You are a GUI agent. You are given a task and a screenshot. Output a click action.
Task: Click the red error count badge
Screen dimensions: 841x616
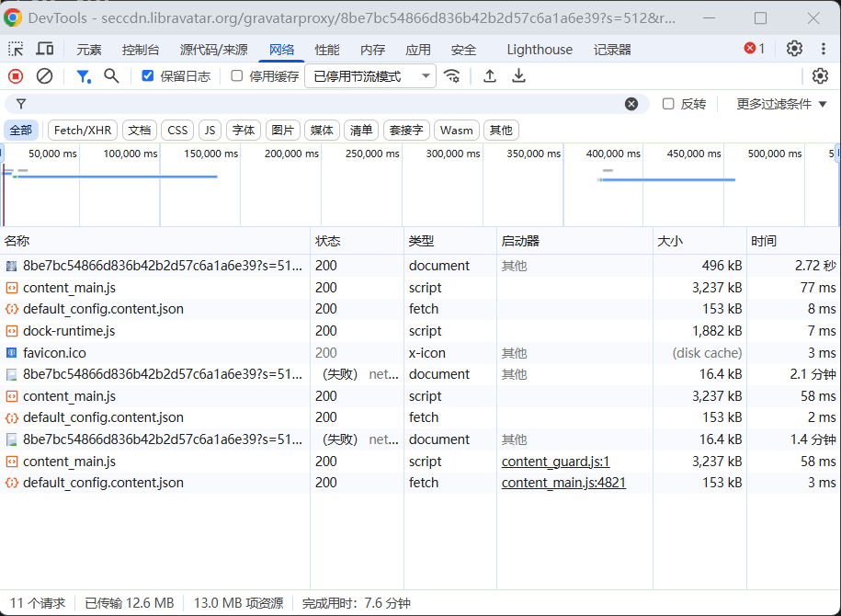click(755, 49)
